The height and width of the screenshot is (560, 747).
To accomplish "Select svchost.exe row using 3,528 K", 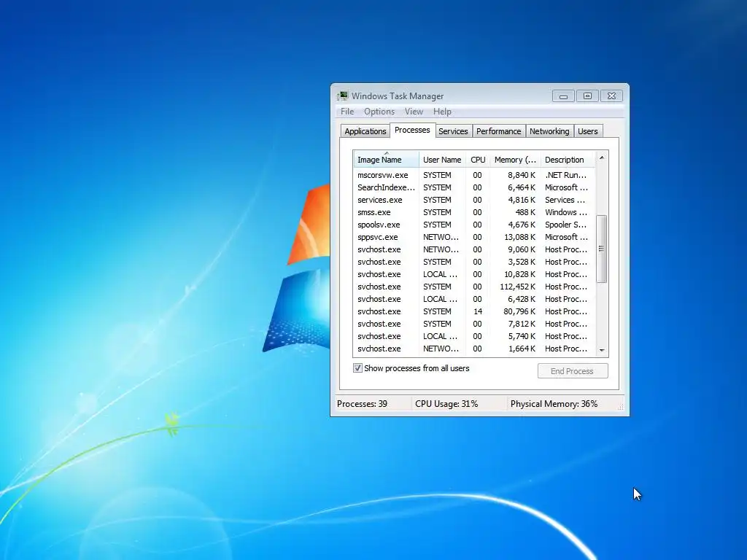I will pos(474,262).
